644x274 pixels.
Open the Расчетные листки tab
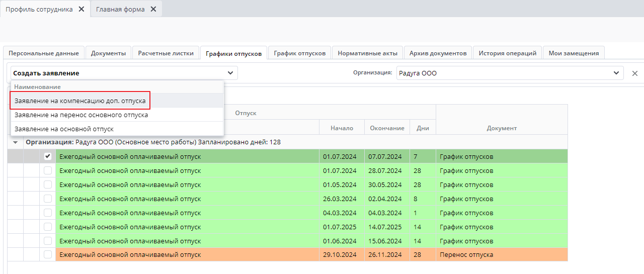coord(166,53)
